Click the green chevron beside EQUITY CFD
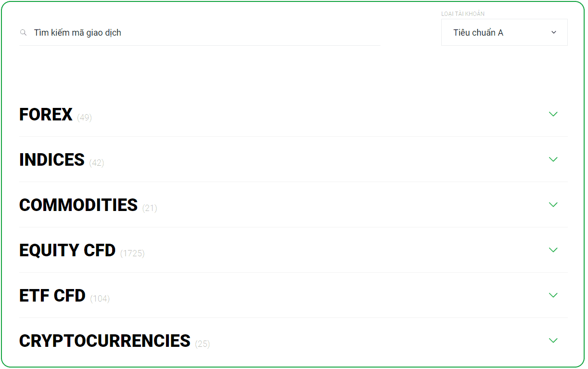The image size is (588, 369). pos(553,250)
